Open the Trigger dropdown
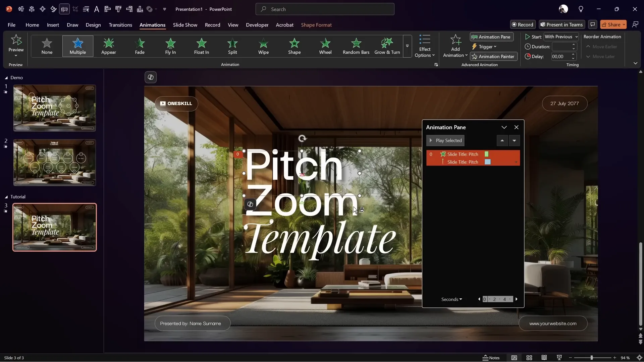644x362 pixels. click(484, 47)
